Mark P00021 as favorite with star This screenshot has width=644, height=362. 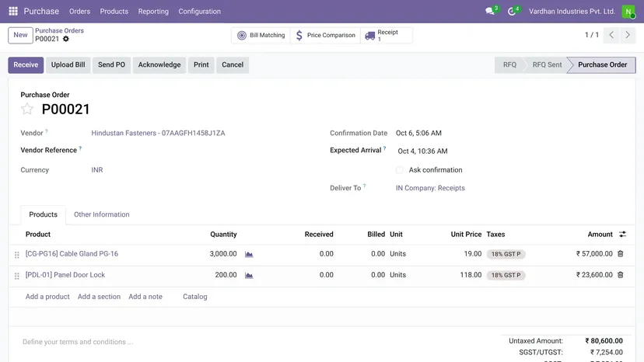[27, 109]
